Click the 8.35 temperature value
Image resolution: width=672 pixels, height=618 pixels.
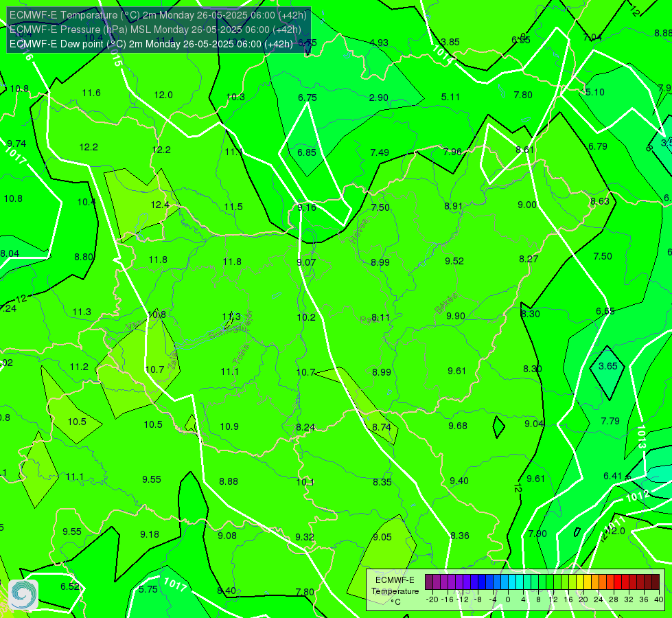(x=382, y=483)
